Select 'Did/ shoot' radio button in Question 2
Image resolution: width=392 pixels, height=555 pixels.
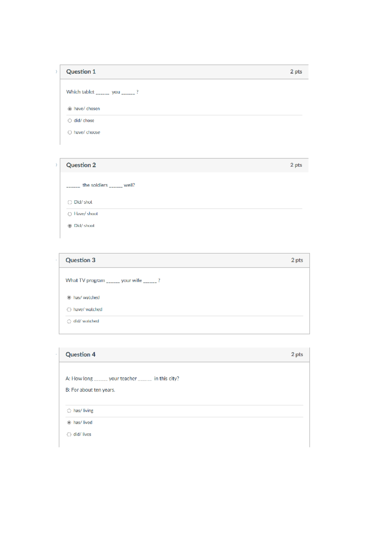coord(70,226)
